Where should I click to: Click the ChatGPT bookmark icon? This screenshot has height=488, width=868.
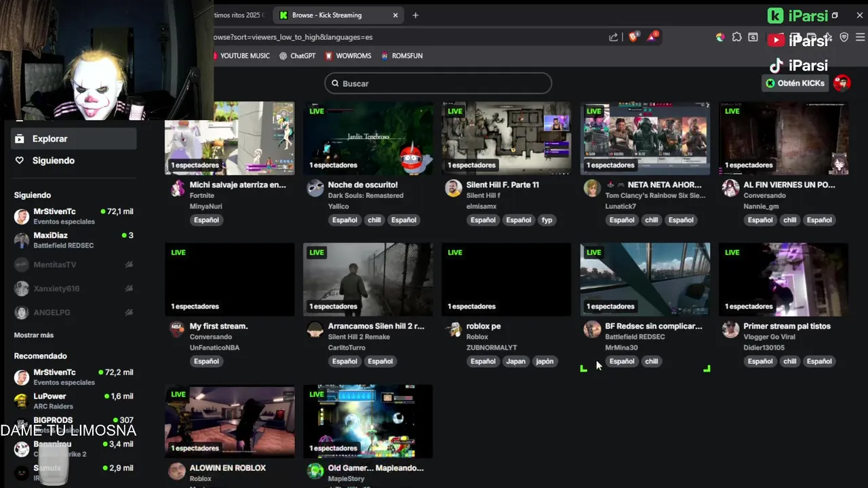click(x=283, y=56)
